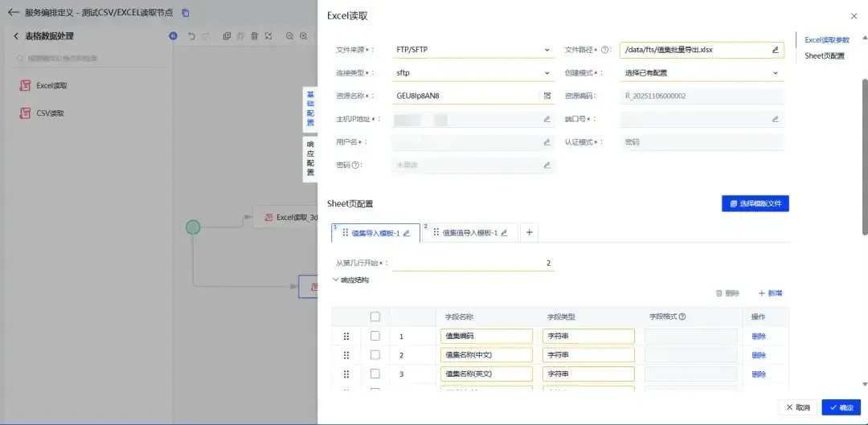
Task: Click the 确定 button at the bottom
Action: point(841,407)
